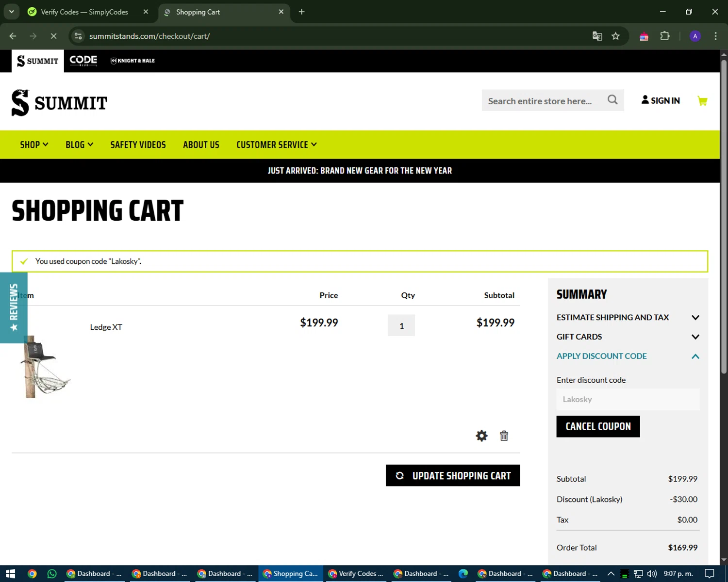This screenshot has height=582, width=728.
Task: Focus the address bar URL
Action: pyautogui.click(x=149, y=36)
